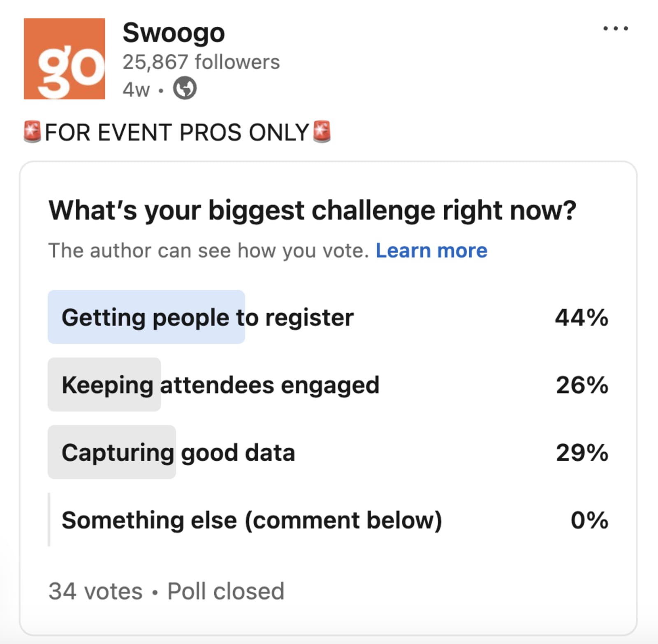
Task: Select 'Getting people to register' poll option
Action: pyautogui.click(x=207, y=316)
